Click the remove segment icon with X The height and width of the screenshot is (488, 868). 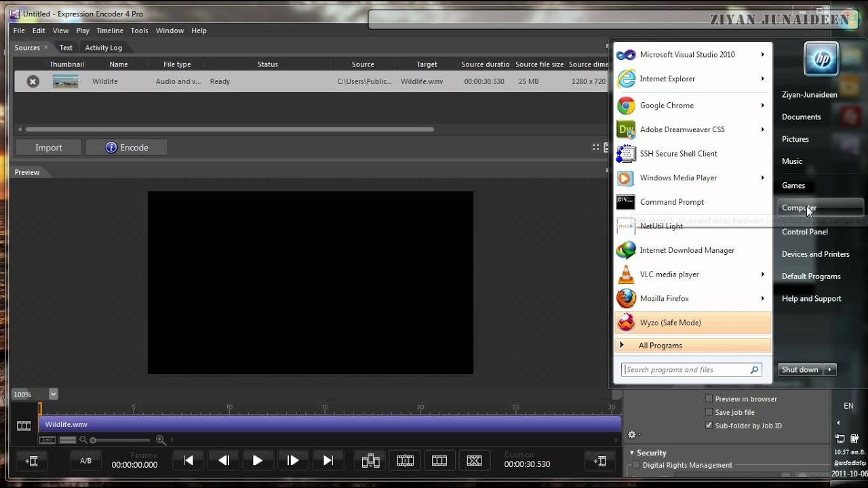(474, 461)
